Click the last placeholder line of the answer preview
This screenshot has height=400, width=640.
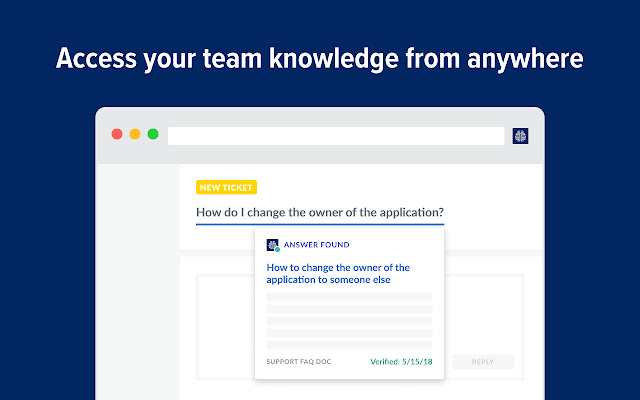coord(349,345)
